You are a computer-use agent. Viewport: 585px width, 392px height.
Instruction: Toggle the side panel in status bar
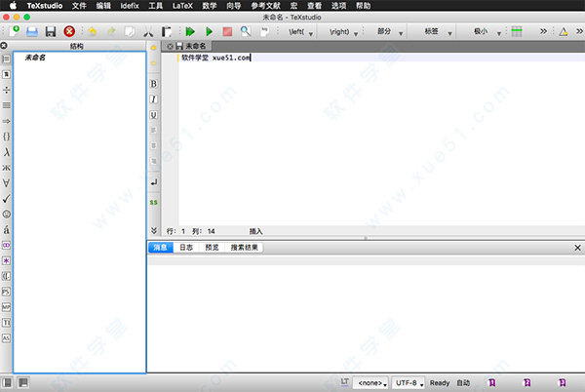7,382
